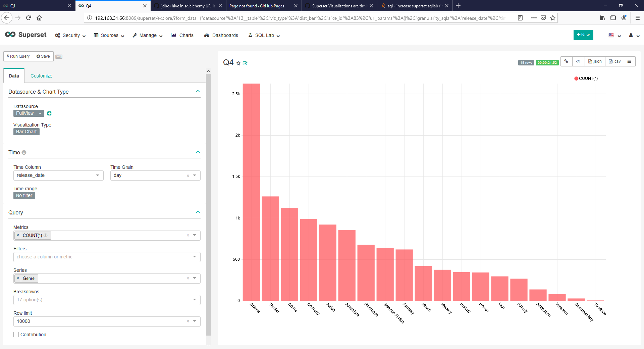Click the green New button
Viewport: 644px width, 349px height.
click(x=583, y=35)
